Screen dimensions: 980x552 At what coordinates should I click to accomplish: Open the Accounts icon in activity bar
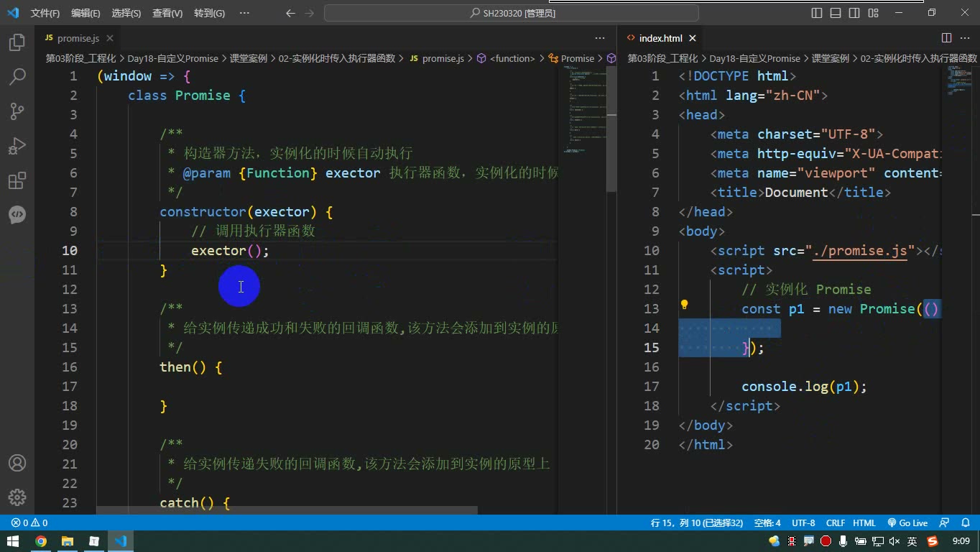click(17, 463)
